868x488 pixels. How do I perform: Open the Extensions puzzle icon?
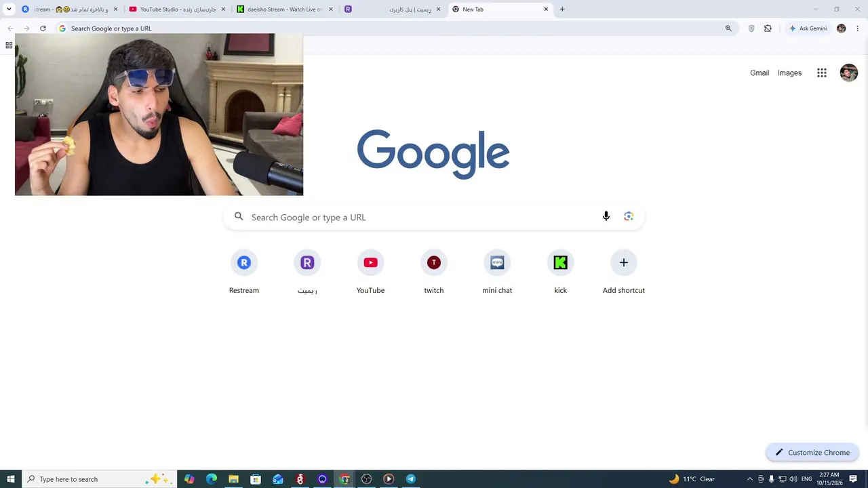768,28
